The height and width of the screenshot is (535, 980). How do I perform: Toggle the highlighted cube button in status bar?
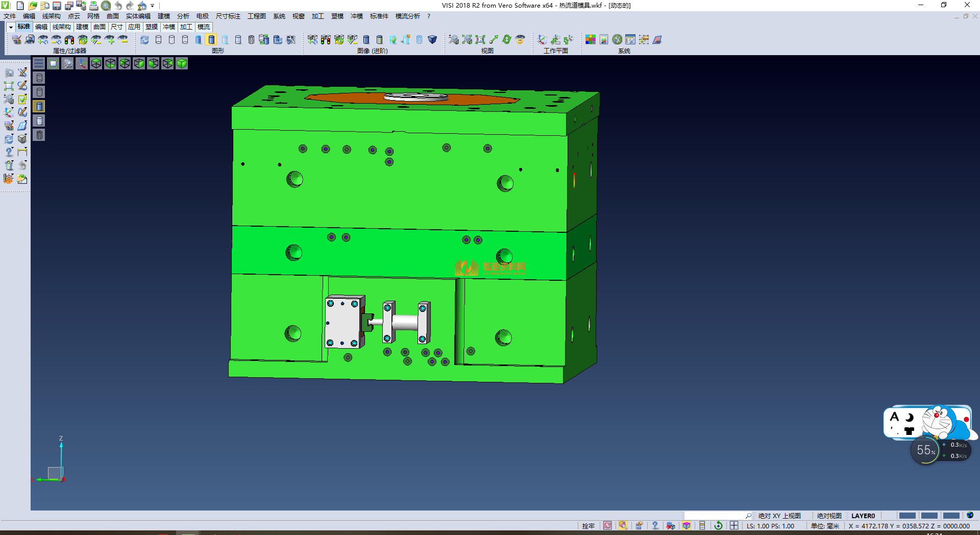point(687,526)
